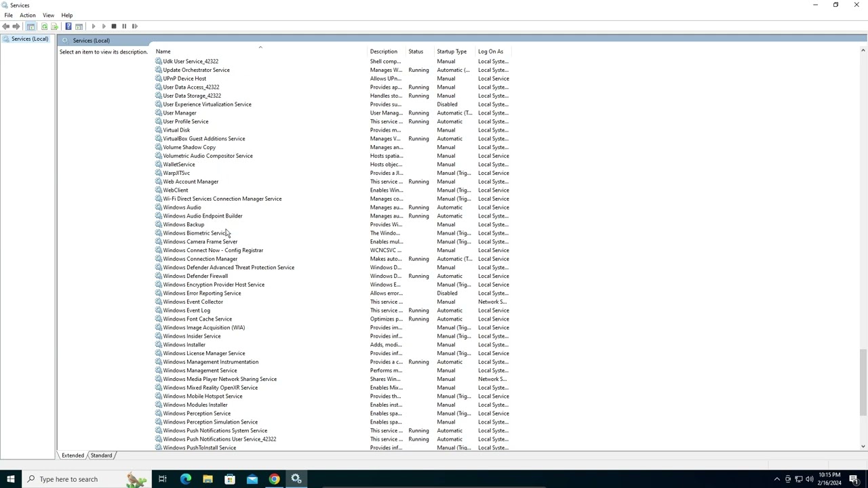Open the notification center icon
This screenshot has height=488, width=868.
tap(854, 479)
